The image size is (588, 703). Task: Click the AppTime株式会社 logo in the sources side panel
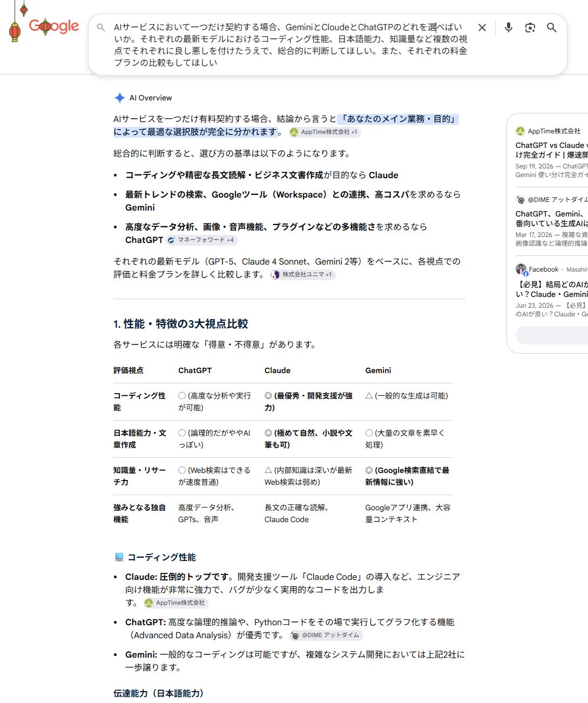520,131
